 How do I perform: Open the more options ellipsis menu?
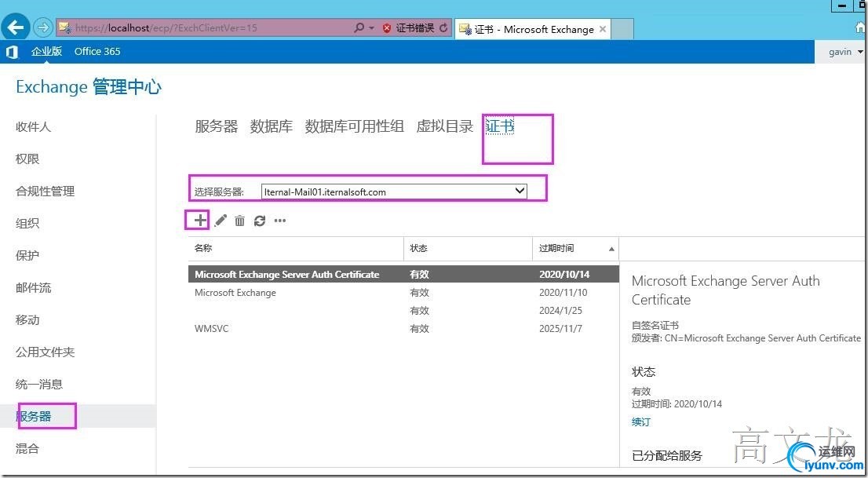tap(280, 221)
